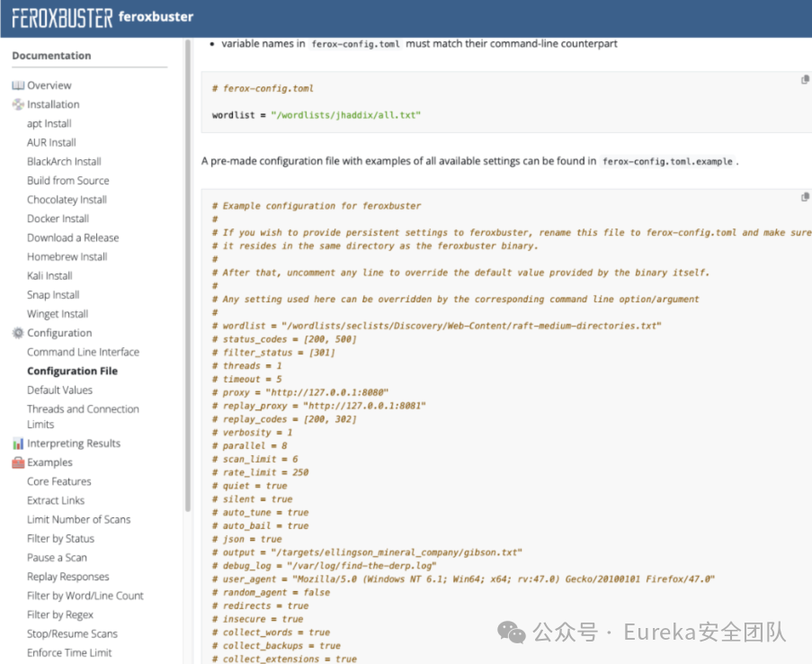Click the Interpreting Results chart icon
Image resolution: width=812 pixels, height=664 pixels.
tap(18, 444)
